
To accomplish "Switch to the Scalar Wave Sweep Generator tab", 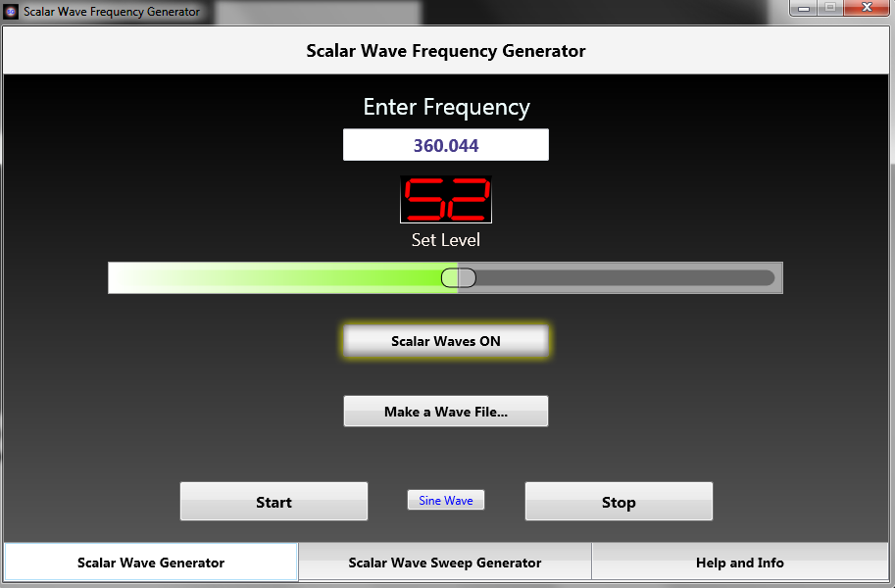I will click(444, 563).
